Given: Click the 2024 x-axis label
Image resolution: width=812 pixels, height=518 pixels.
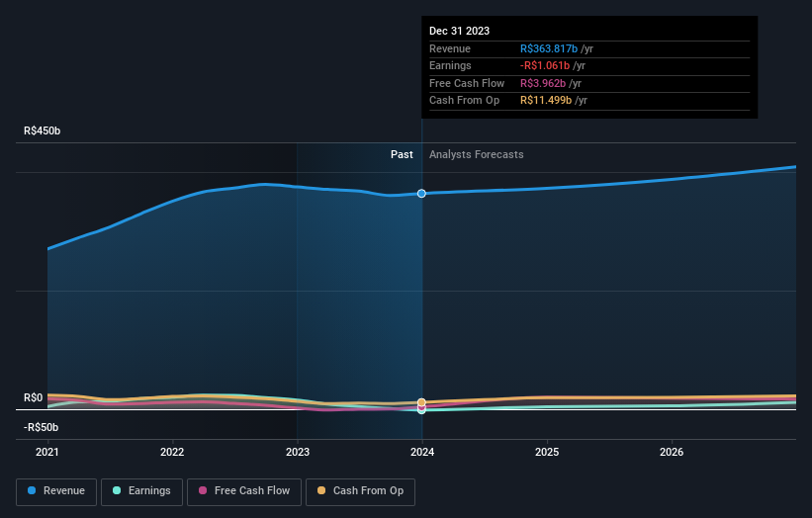Looking at the screenshot, I should pos(422,453).
